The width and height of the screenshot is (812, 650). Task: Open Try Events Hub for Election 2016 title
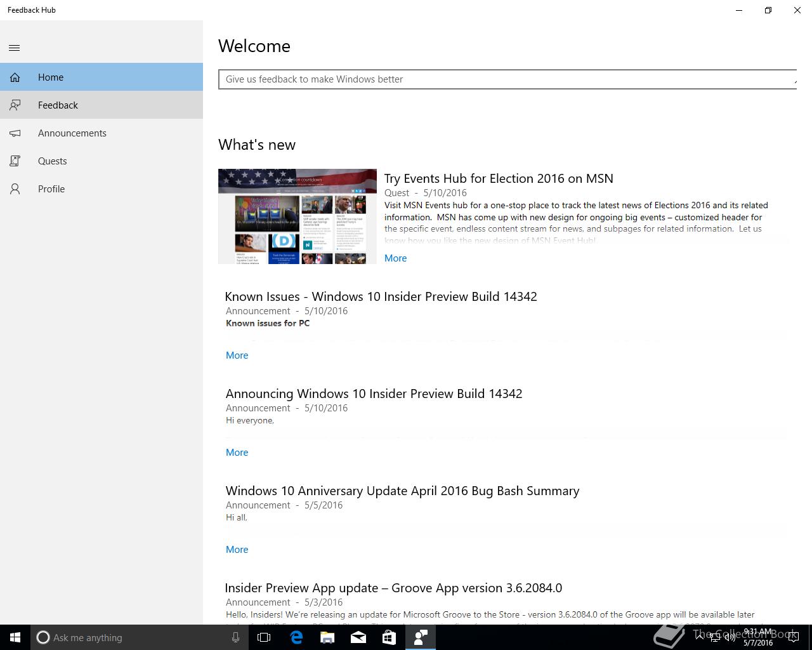(499, 178)
